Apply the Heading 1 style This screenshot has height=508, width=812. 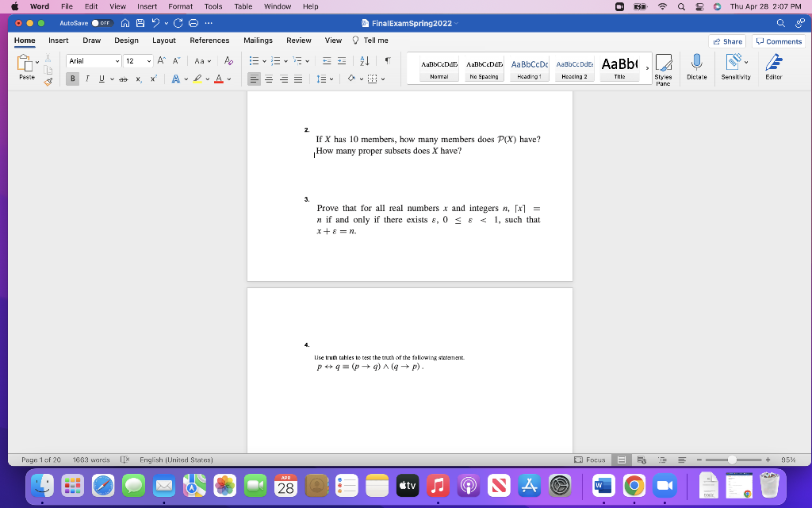click(529, 68)
